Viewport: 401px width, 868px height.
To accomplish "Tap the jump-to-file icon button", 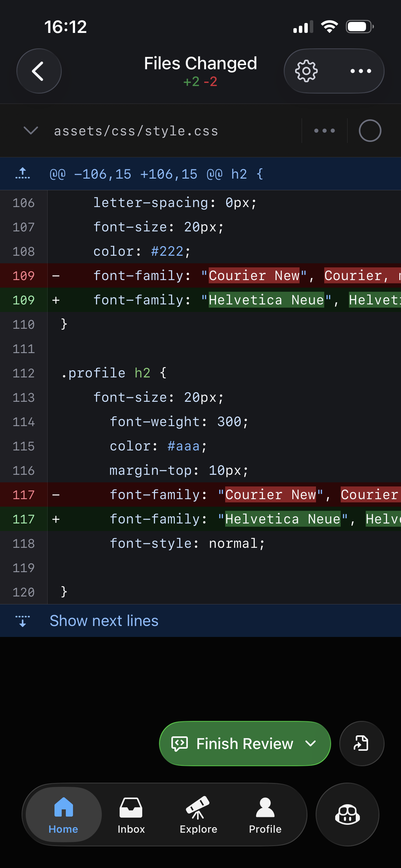I will click(x=361, y=743).
